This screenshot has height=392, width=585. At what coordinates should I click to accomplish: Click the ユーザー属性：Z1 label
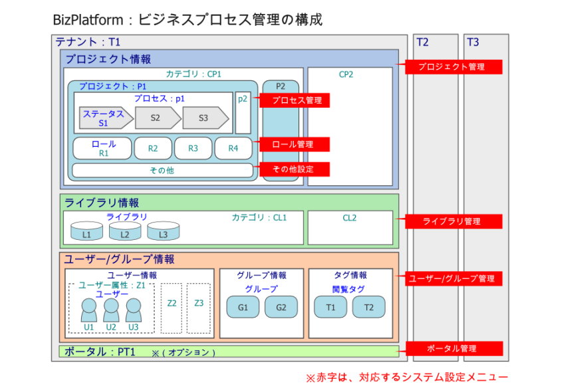coord(112,285)
